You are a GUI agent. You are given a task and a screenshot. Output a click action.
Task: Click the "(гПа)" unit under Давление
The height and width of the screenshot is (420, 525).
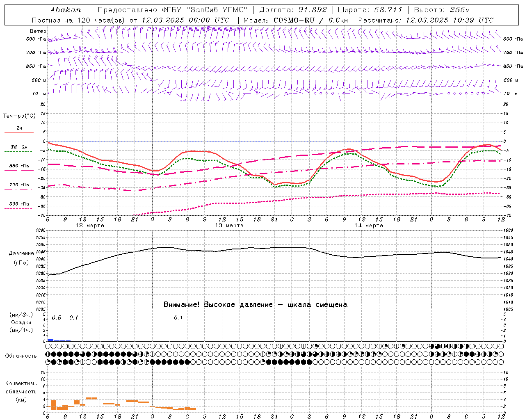[21, 263]
